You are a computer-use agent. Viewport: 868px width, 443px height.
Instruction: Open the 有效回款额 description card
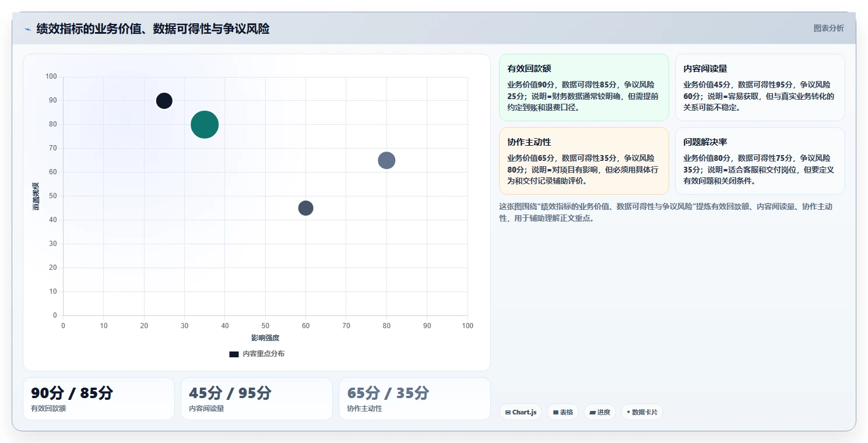584,87
